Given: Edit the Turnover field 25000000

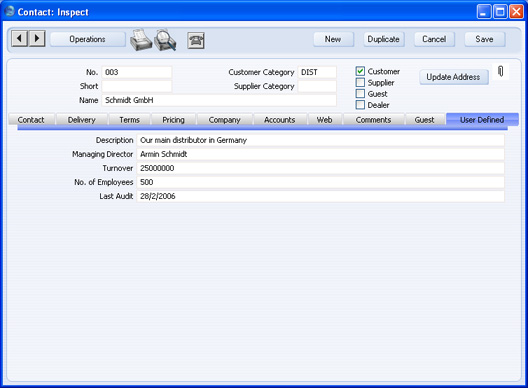Looking at the screenshot, I should tap(320, 168).
